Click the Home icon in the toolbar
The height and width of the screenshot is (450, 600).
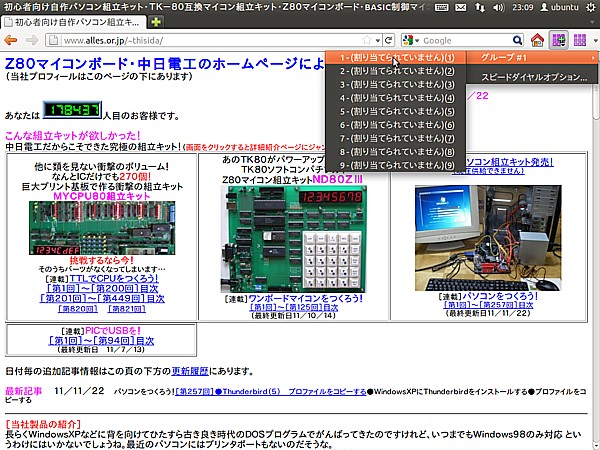coord(537,40)
